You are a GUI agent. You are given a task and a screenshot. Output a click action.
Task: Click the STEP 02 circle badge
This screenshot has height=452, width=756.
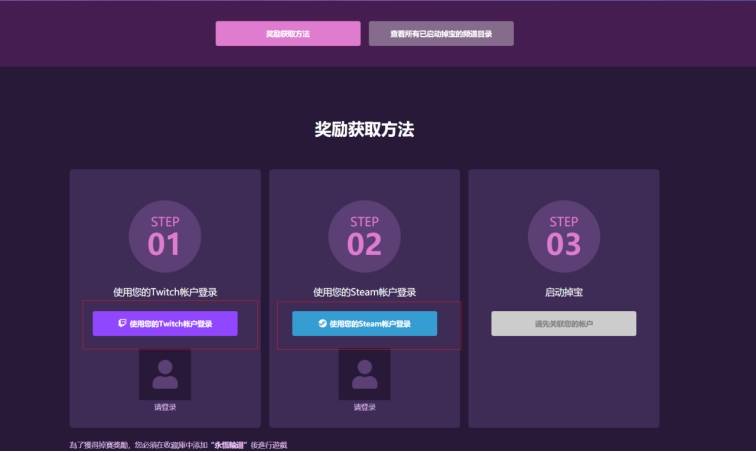364,236
